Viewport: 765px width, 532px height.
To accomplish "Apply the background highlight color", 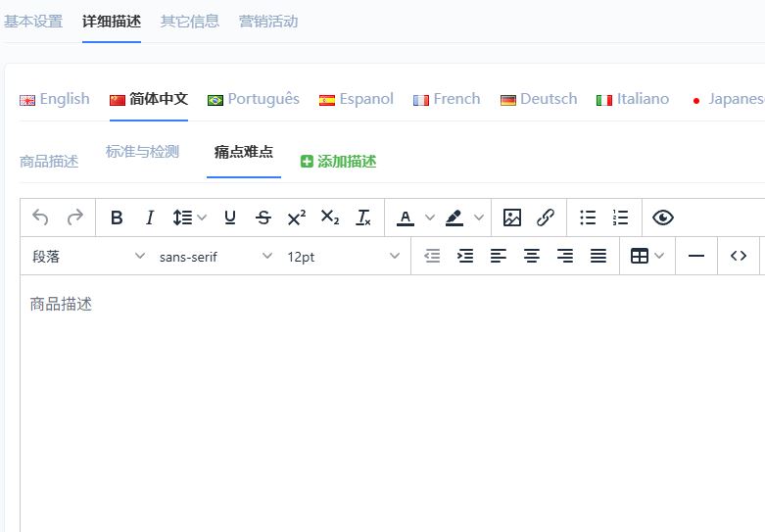I will pos(454,218).
